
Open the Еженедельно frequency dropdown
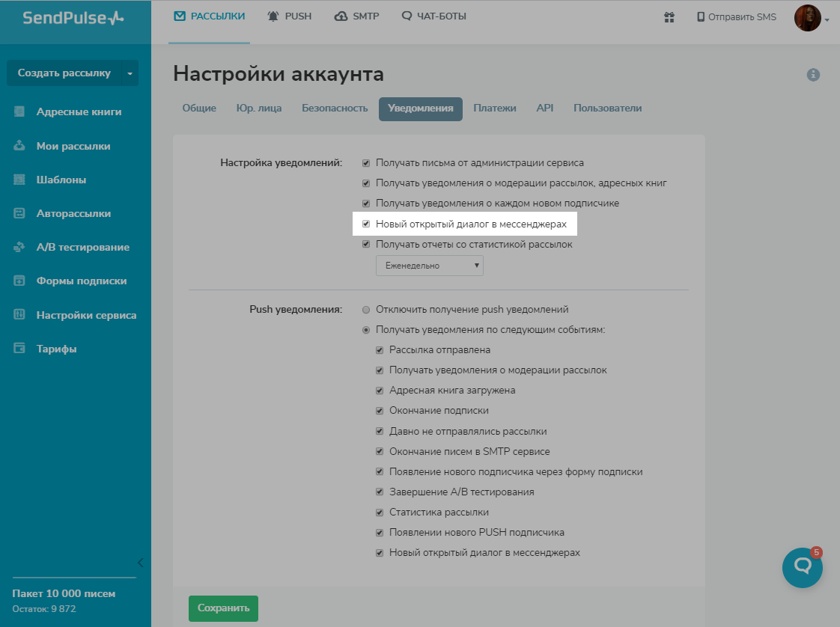coord(430,266)
